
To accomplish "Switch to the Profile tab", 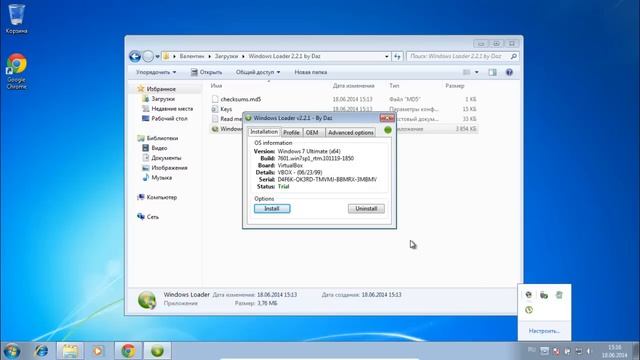I will [x=291, y=133].
